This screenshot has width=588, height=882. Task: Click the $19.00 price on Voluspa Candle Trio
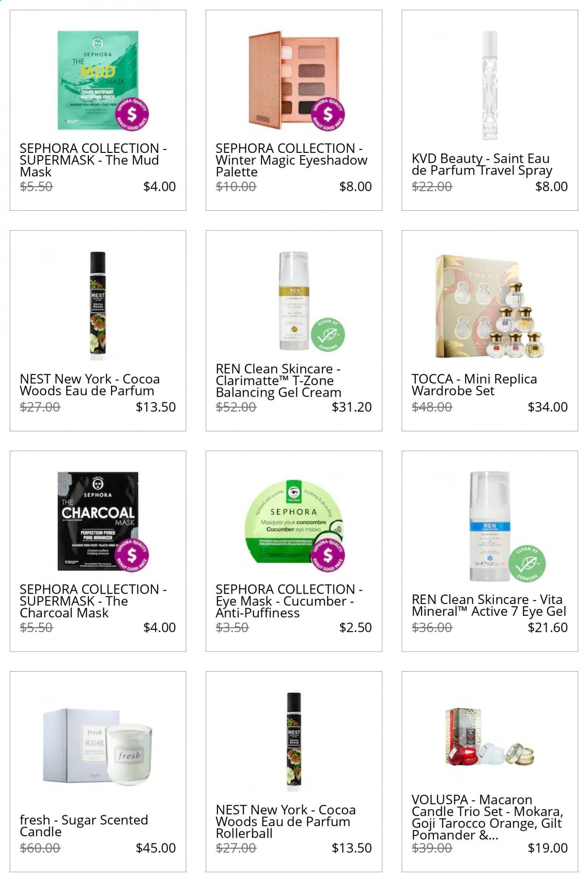coord(548,848)
